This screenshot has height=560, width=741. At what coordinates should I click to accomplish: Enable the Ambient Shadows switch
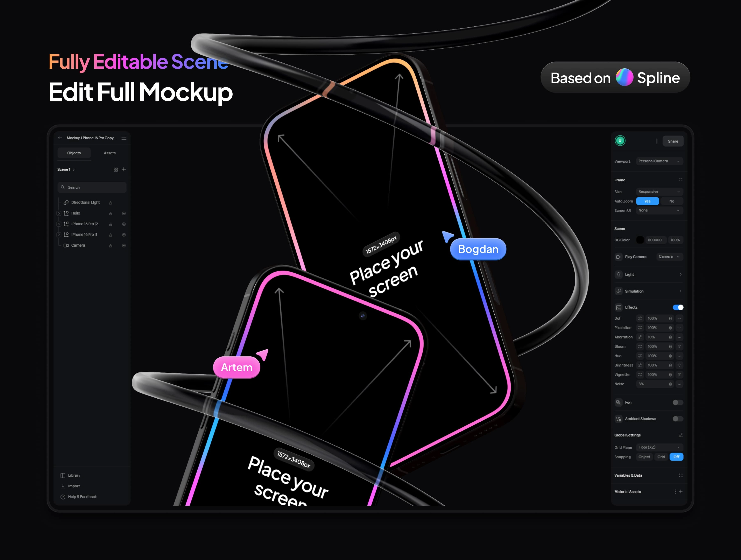click(678, 419)
